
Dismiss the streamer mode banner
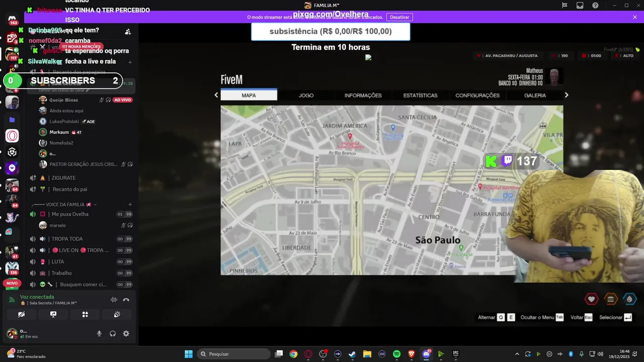(635, 17)
